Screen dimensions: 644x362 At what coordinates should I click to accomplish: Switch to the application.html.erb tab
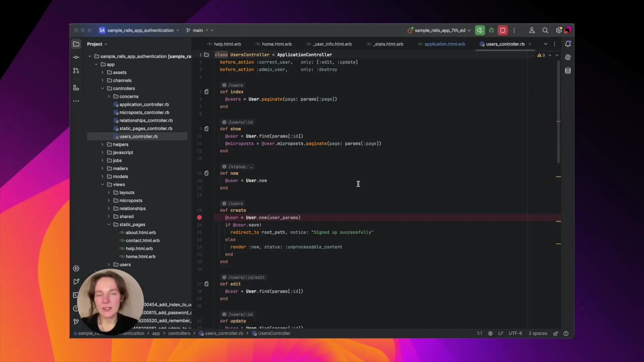(441, 44)
